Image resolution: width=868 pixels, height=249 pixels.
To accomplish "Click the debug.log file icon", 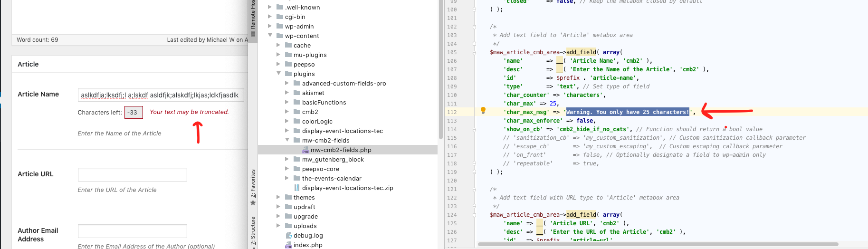I will (x=288, y=235).
